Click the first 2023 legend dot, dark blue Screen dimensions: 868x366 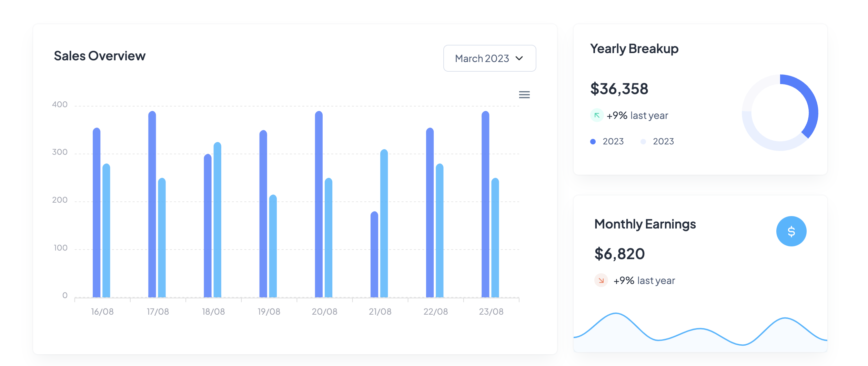tap(593, 142)
